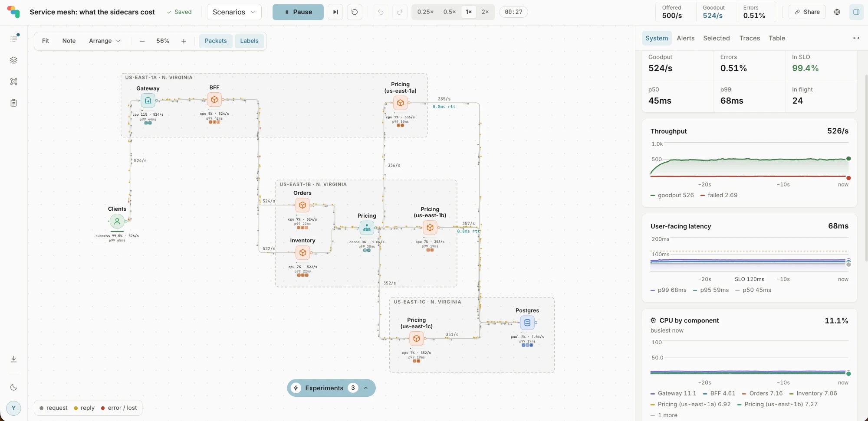Set playback speed to 0.25×
This screenshot has height=421, width=868.
coord(425,12)
